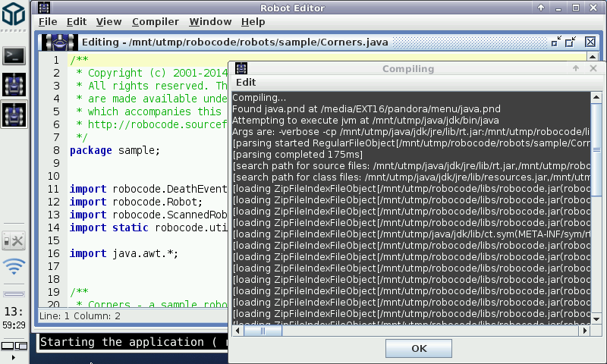Click OK in the Compiling dialog
The height and width of the screenshot is (364, 607).
(x=419, y=349)
